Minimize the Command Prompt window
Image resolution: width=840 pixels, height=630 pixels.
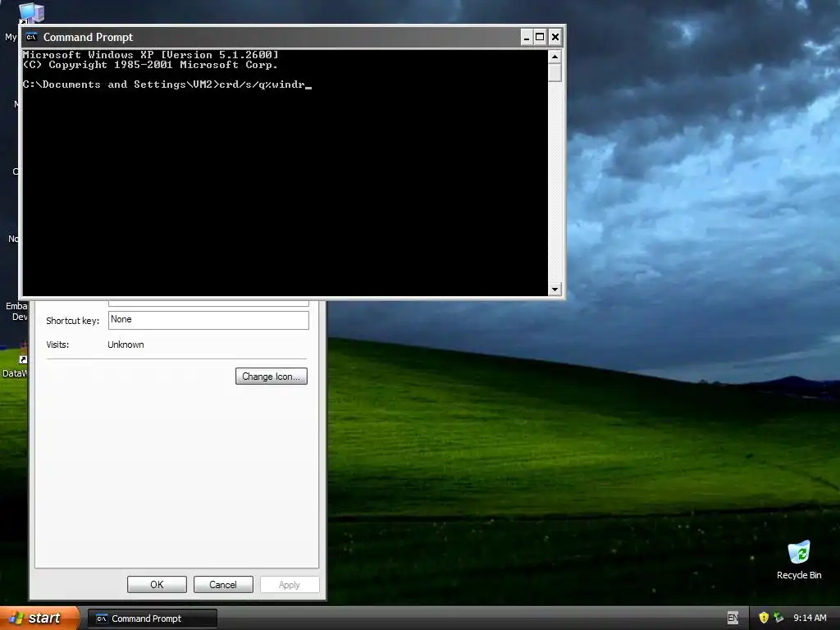click(526, 37)
